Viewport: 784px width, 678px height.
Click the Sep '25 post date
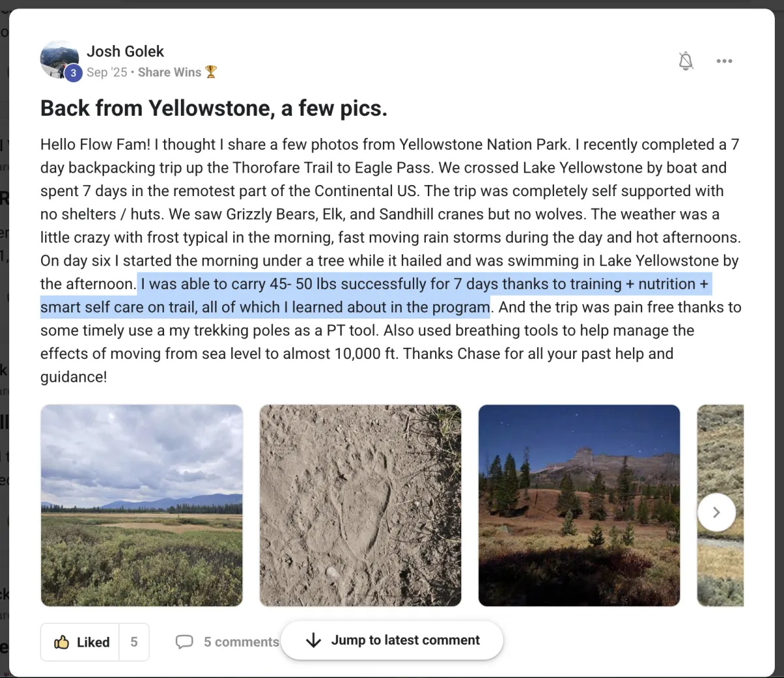(x=106, y=73)
